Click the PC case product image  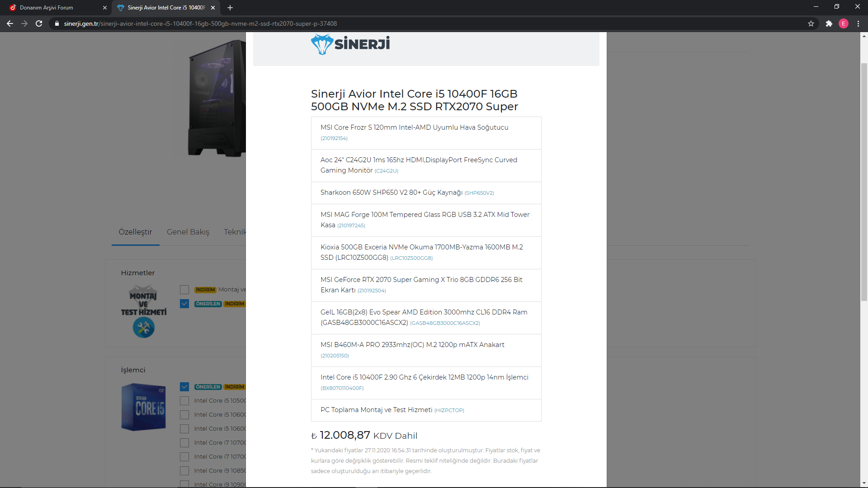tap(217, 99)
